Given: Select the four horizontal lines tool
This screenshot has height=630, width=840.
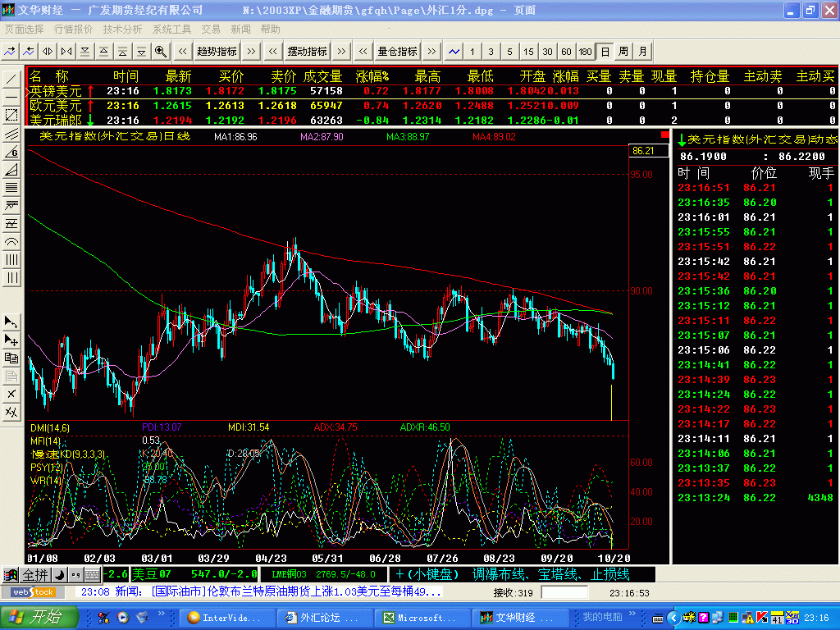Looking at the screenshot, I should point(11,188).
